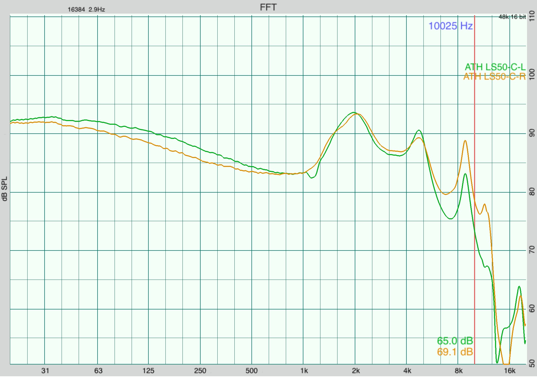Screen dimensions: 537x392
Task: Click the 2k frequency axis tick label
Action: (x=356, y=371)
